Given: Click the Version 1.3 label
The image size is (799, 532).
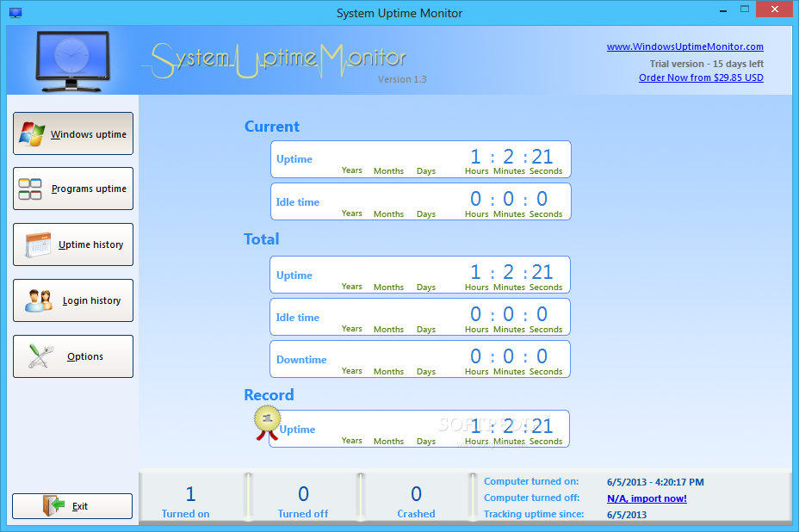Looking at the screenshot, I should [402, 79].
